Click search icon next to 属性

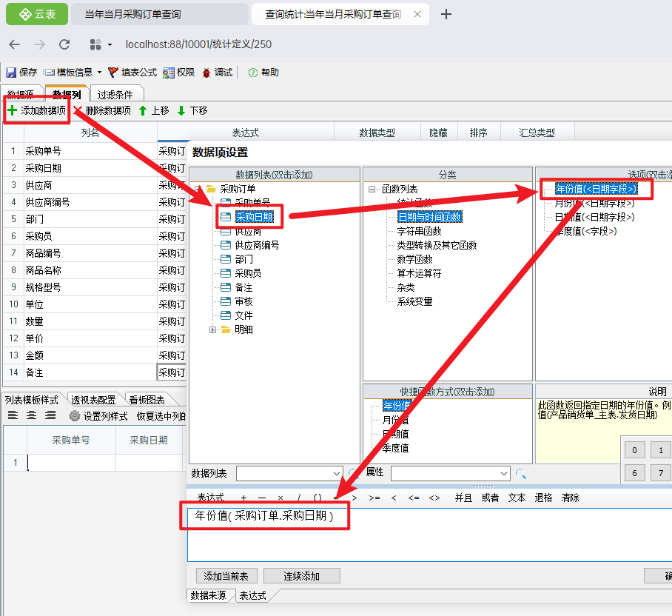521,474
